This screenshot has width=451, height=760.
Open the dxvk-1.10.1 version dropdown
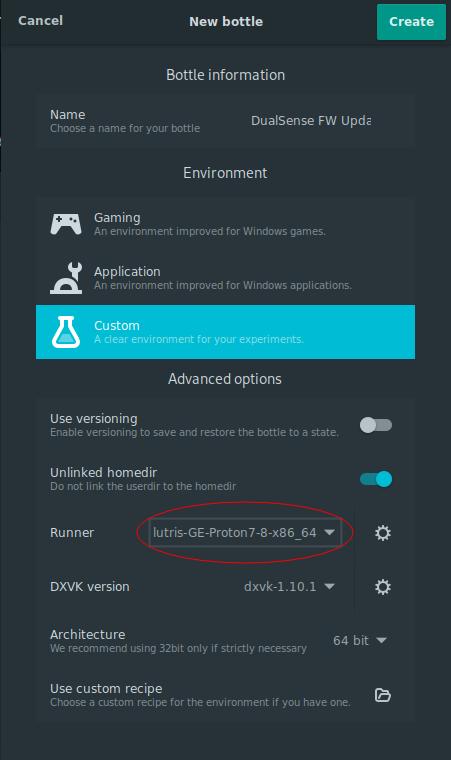pos(290,586)
